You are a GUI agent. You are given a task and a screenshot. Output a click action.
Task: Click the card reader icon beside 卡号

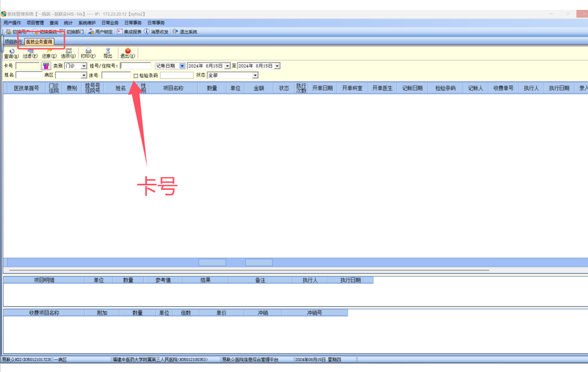click(x=46, y=66)
